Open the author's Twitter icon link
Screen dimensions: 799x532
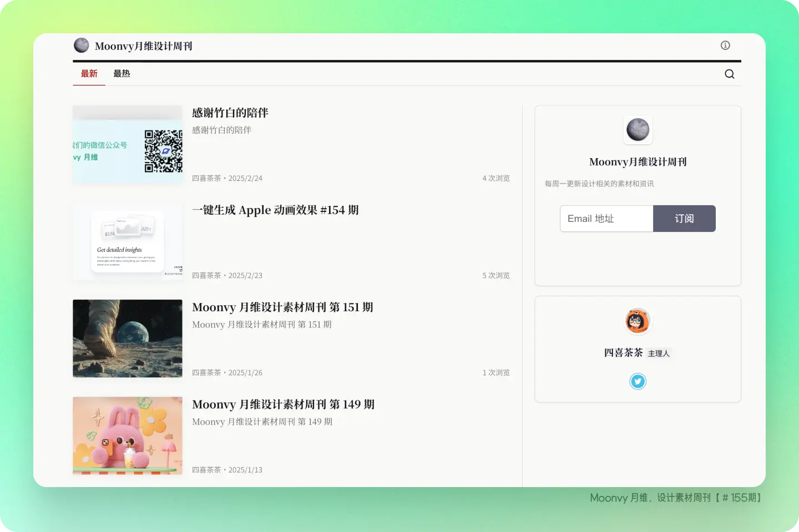(x=638, y=382)
